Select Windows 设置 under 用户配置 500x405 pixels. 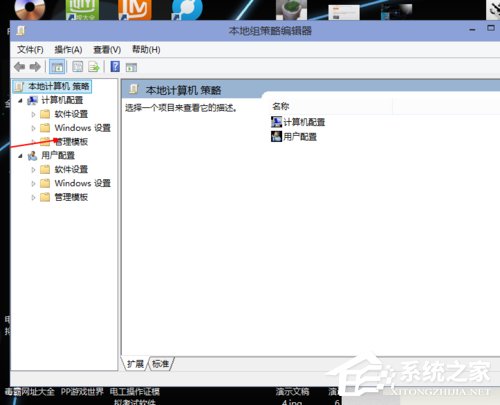tap(82, 183)
